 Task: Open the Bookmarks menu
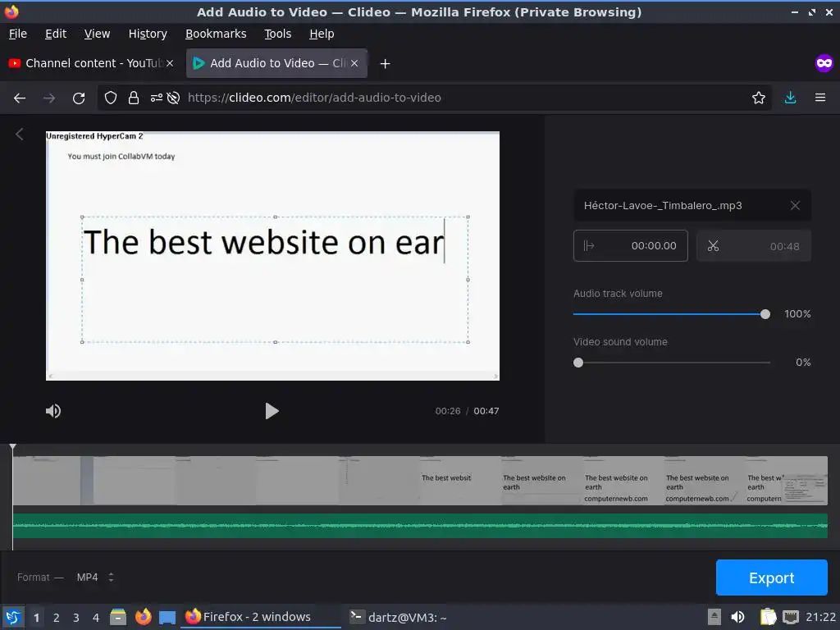[216, 34]
